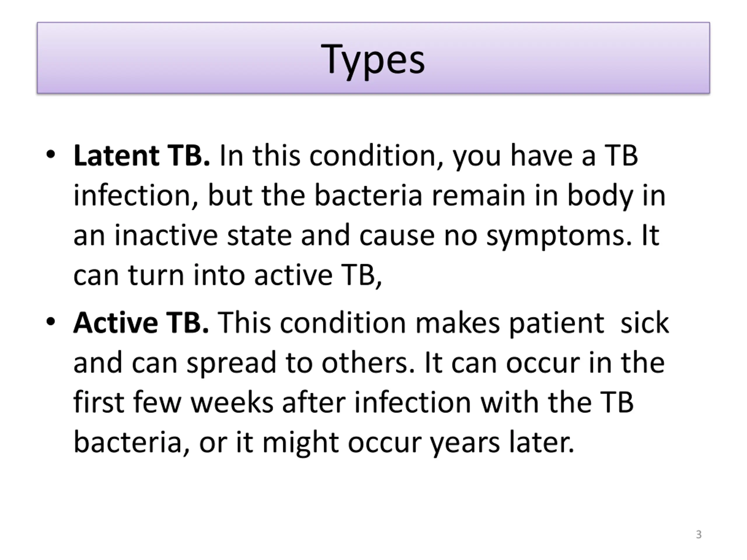This screenshot has height=560, width=747.
Task: Select the second bullet point marker
Action: pyautogui.click(x=51, y=322)
